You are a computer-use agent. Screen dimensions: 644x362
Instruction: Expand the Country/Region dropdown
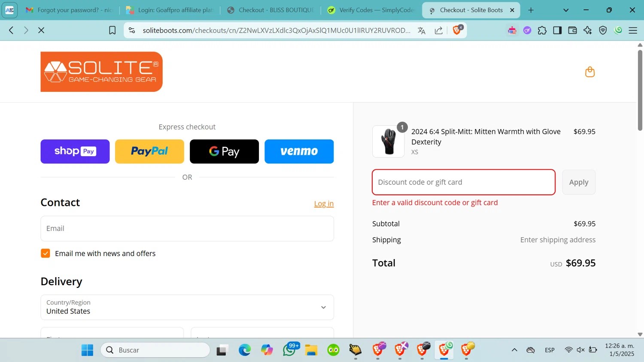(x=187, y=307)
